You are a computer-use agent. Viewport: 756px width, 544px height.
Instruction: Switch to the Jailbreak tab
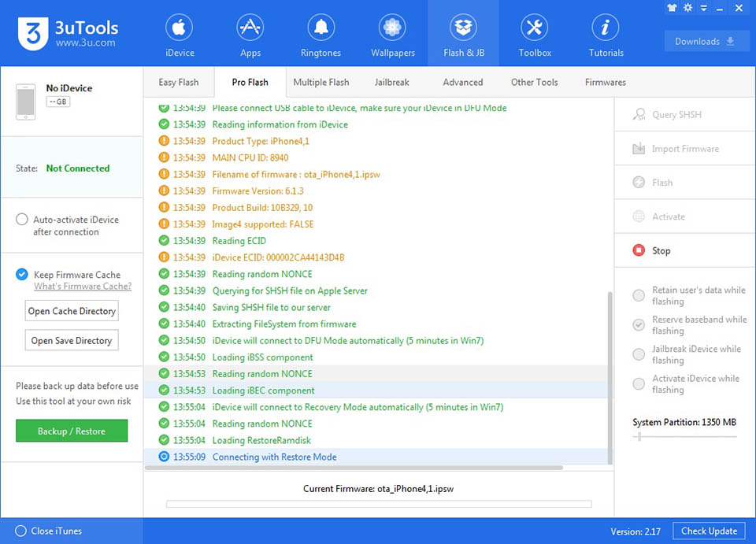pyautogui.click(x=391, y=82)
